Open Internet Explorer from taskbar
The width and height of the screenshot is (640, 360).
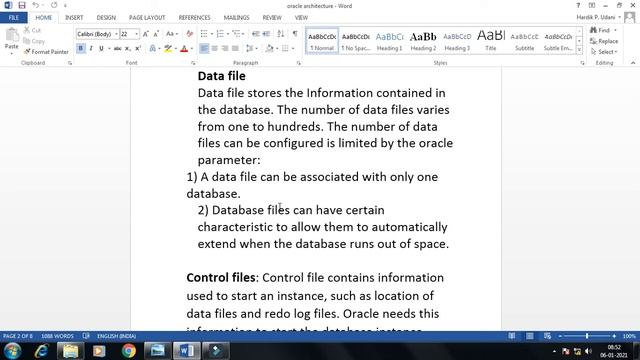pos(42,351)
